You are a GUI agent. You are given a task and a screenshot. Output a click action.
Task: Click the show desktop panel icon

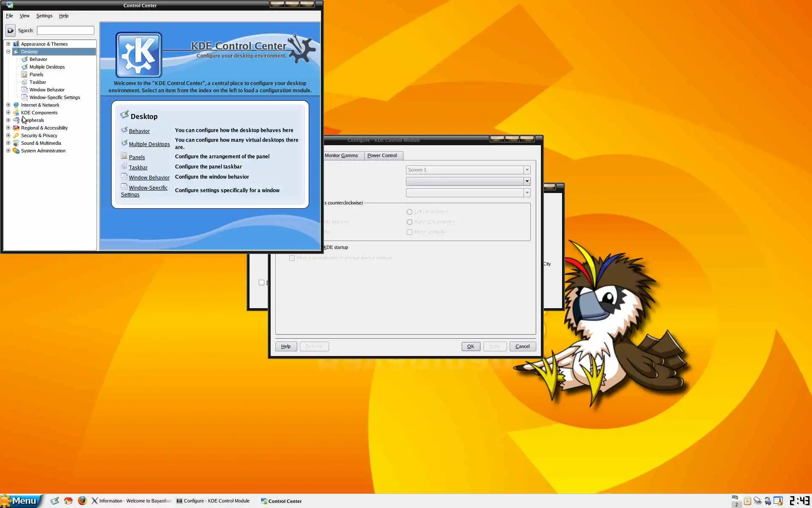(x=55, y=500)
